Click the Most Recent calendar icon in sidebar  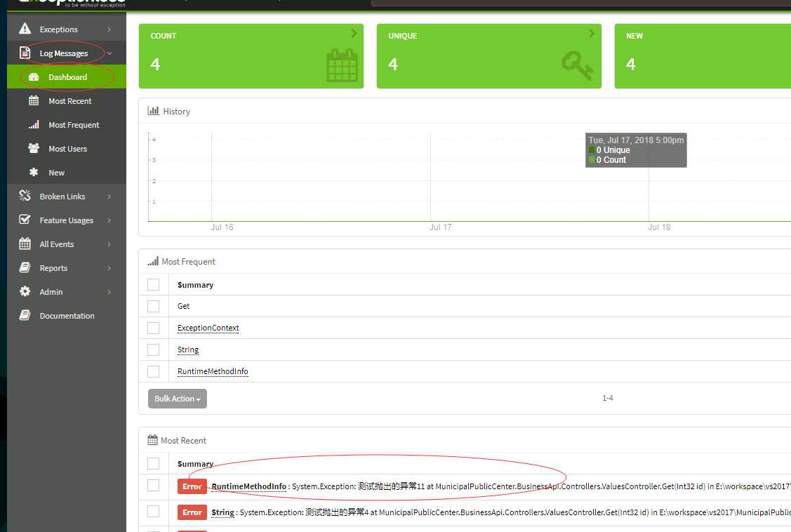(x=33, y=100)
